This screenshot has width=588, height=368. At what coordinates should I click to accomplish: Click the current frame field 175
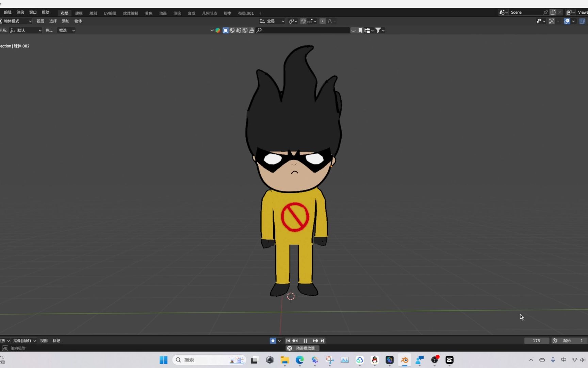click(537, 341)
